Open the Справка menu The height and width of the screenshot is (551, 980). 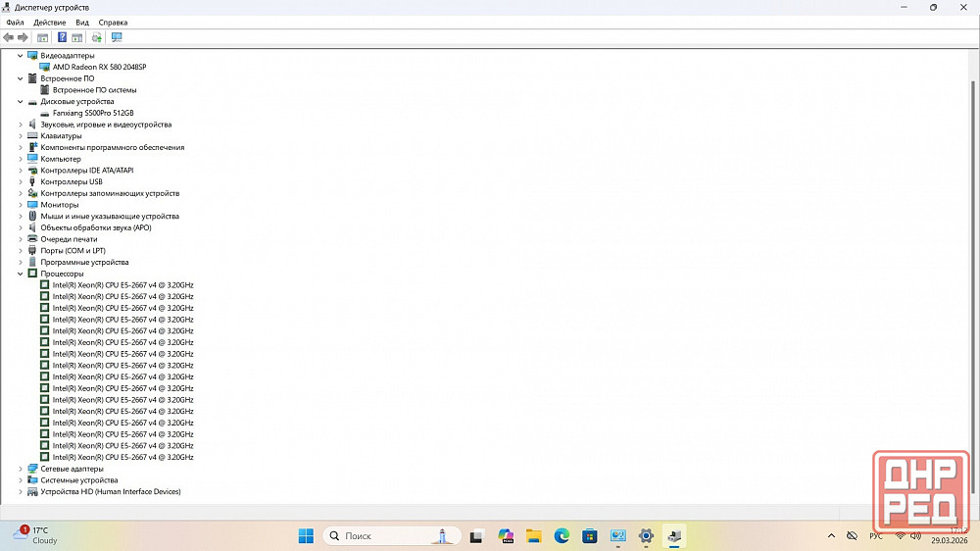coord(113,22)
